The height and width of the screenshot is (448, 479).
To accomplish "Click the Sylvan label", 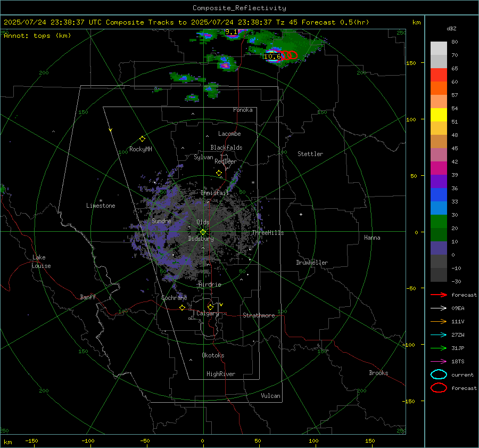I will 203,157.
